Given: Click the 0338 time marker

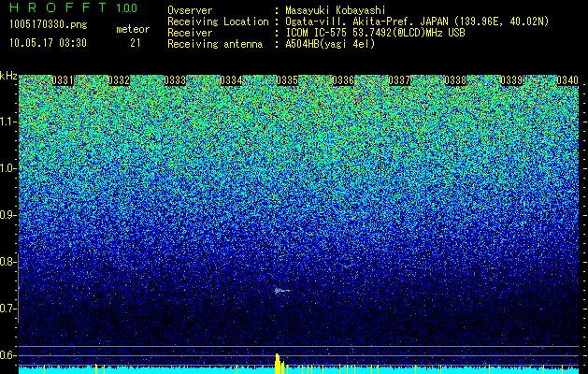Looking at the screenshot, I should pyautogui.click(x=455, y=80).
